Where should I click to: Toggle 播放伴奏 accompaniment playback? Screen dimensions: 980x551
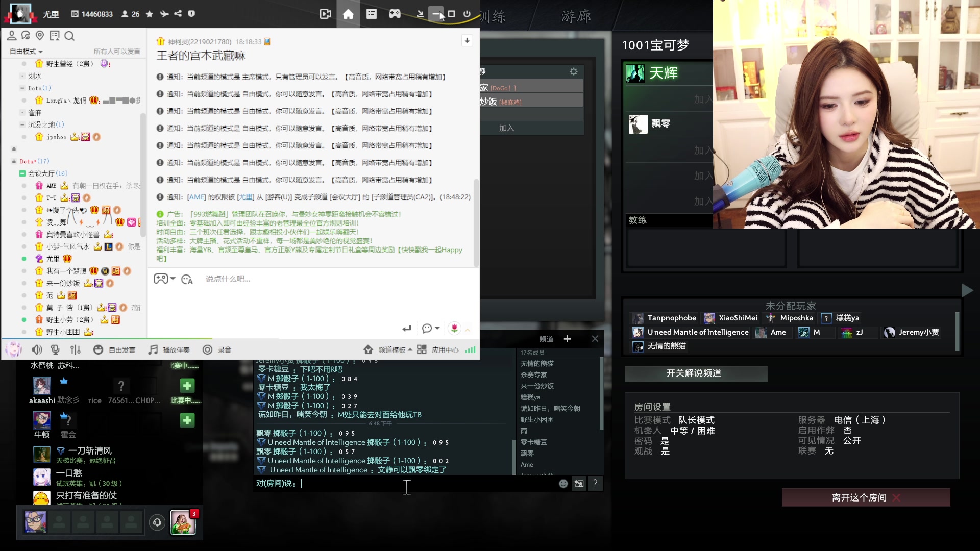pos(169,349)
